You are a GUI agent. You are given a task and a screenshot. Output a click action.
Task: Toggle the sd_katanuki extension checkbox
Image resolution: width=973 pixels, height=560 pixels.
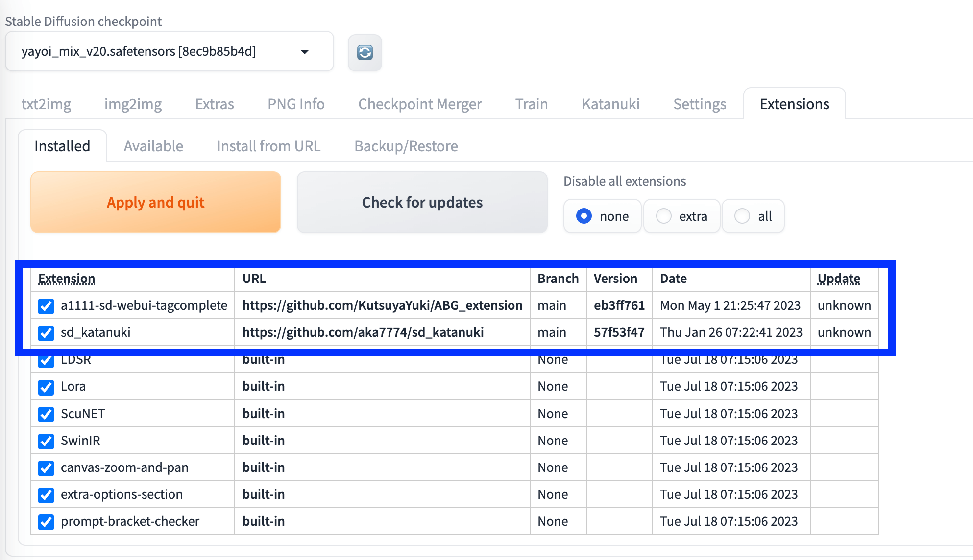pos(46,333)
